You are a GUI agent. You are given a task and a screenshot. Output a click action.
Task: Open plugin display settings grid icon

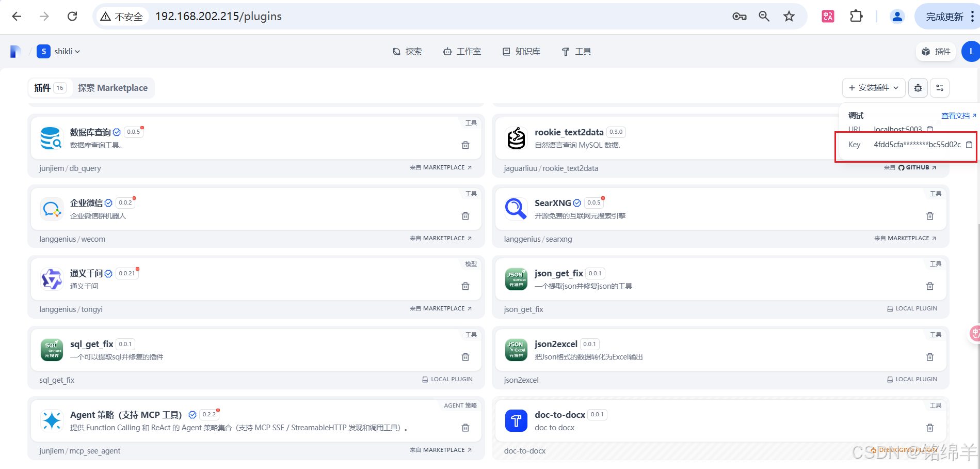[940, 88]
